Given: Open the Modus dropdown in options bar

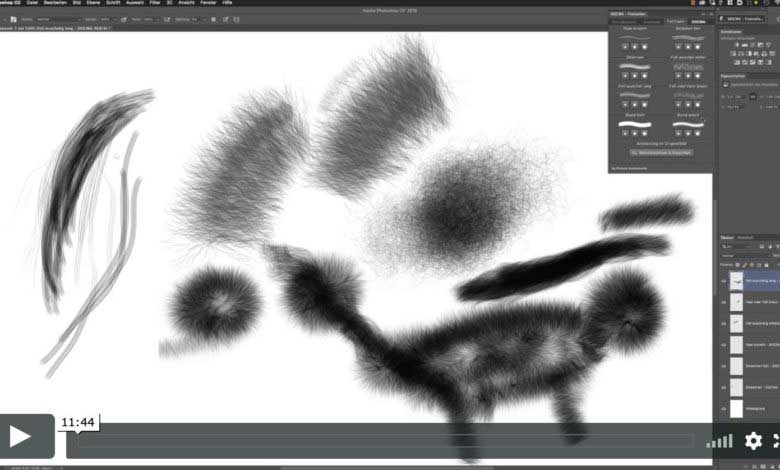Looking at the screenshot, I should (57, 19).
